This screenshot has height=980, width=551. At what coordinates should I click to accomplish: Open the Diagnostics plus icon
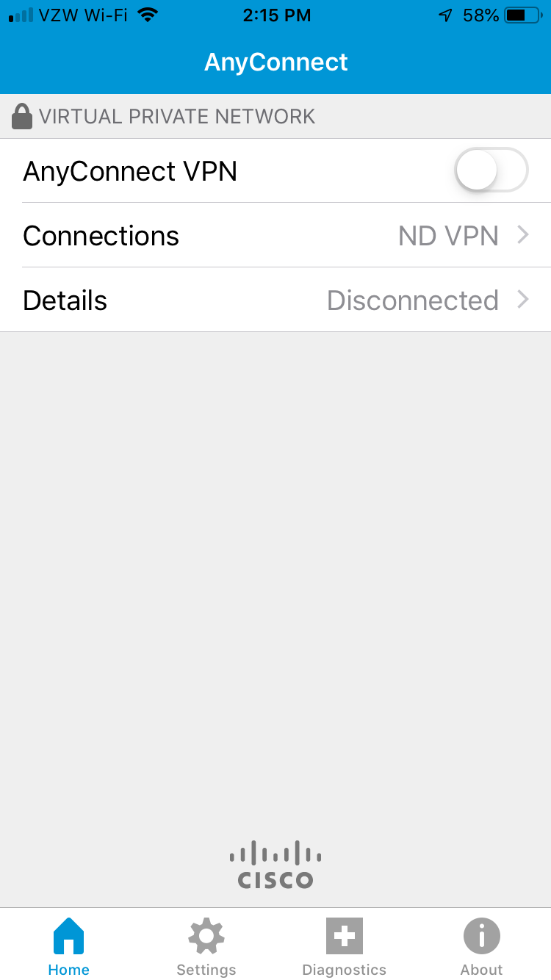(x=345, y=937)
